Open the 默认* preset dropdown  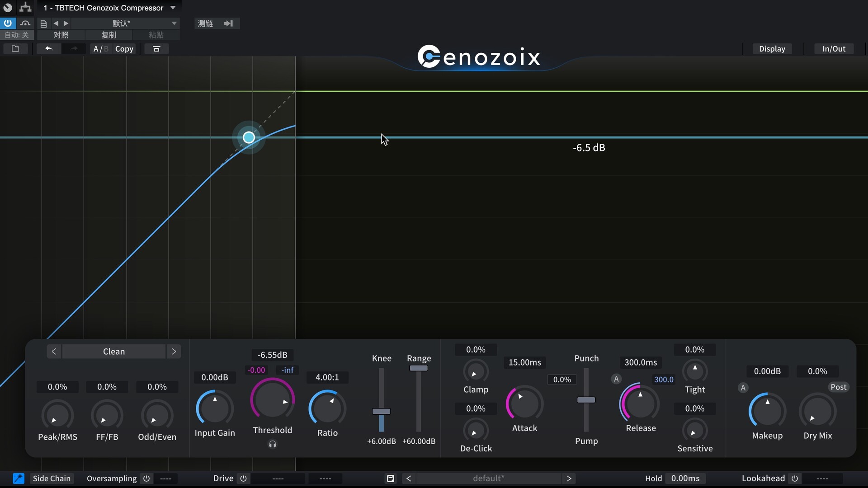pyautogui.click(x=126, y=23)
